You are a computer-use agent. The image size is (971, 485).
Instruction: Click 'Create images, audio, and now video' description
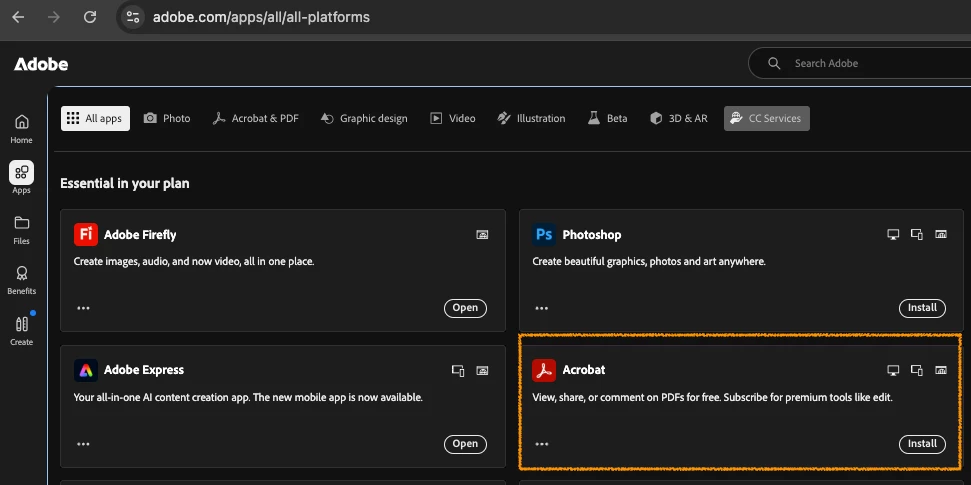point(194,261)
